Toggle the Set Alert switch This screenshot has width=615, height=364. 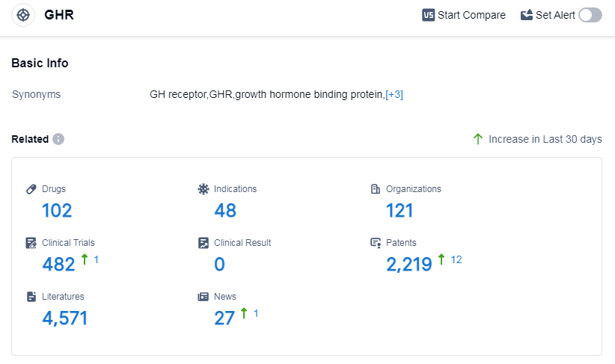590,15
